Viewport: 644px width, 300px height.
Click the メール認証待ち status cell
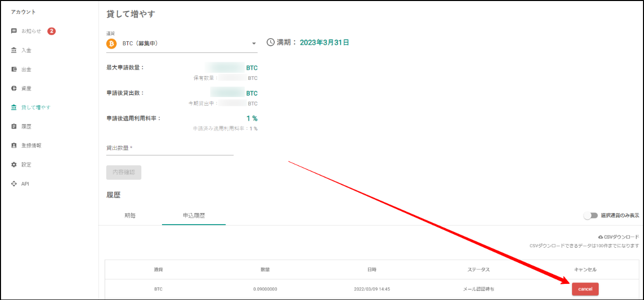point(478,289)
